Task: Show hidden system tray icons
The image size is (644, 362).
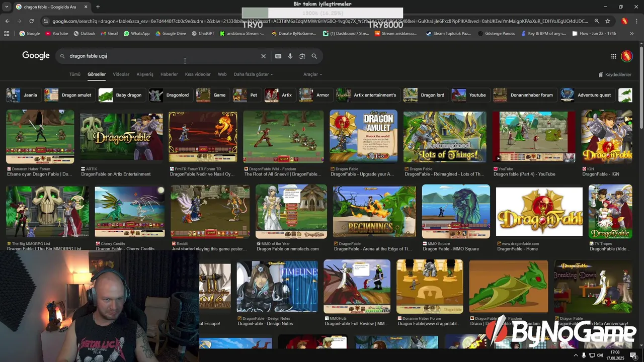Action: 576,355
